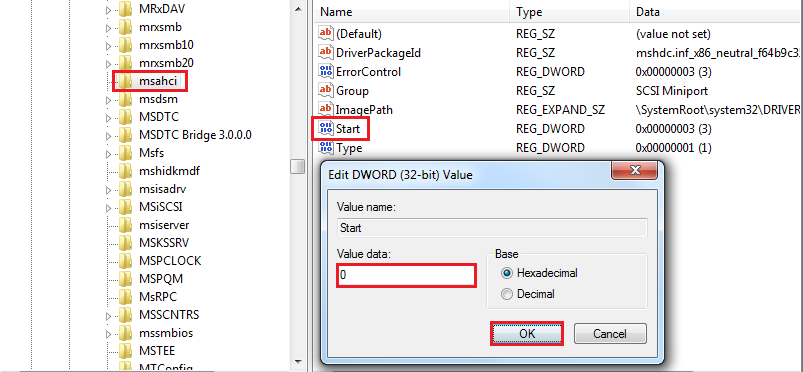Select the Hexadecimal base radio button
Viewport: 803px width, 372px height.
pos(507,273)
